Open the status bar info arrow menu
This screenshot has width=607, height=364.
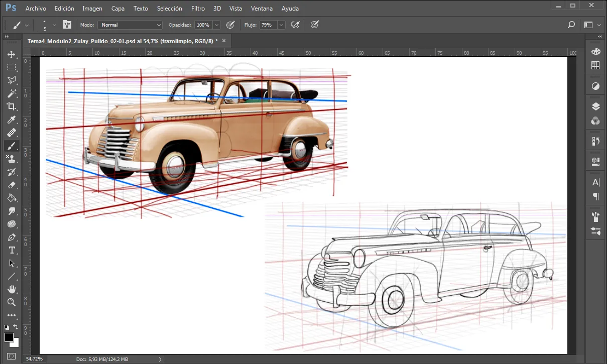pos(160,359)
